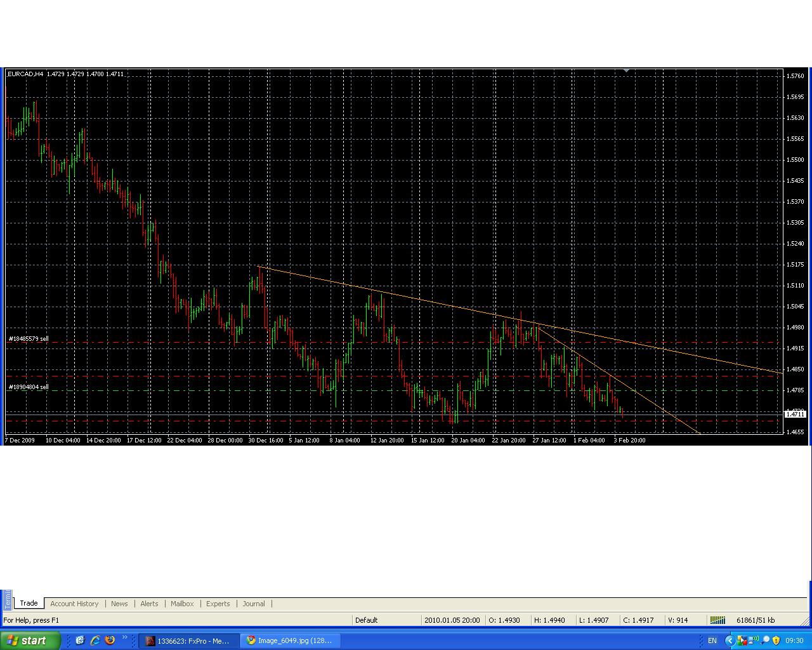The image size is (812, 650).
Task: Select the Alerts tab
Action: pyautogui.click(x=149, y=604)
